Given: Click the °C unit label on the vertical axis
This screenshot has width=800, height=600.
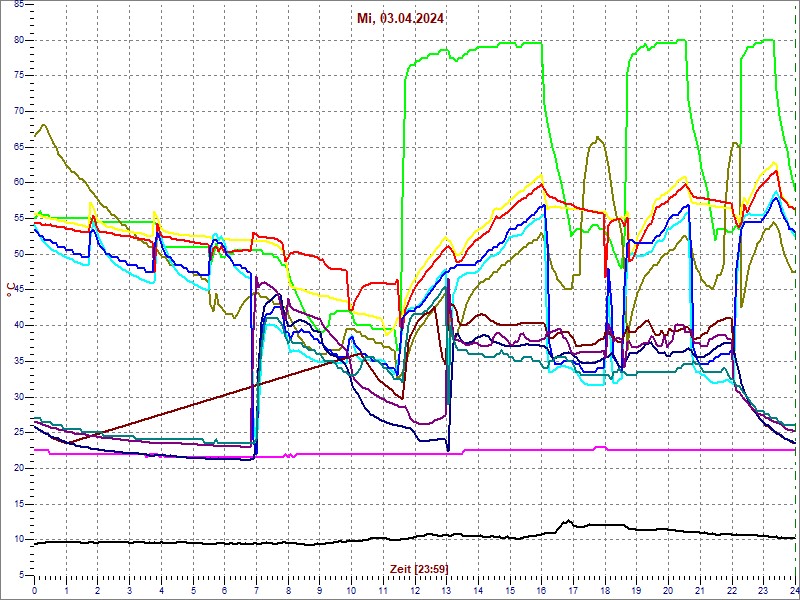Looking at the screenshot, I should (x=11, y=290).
